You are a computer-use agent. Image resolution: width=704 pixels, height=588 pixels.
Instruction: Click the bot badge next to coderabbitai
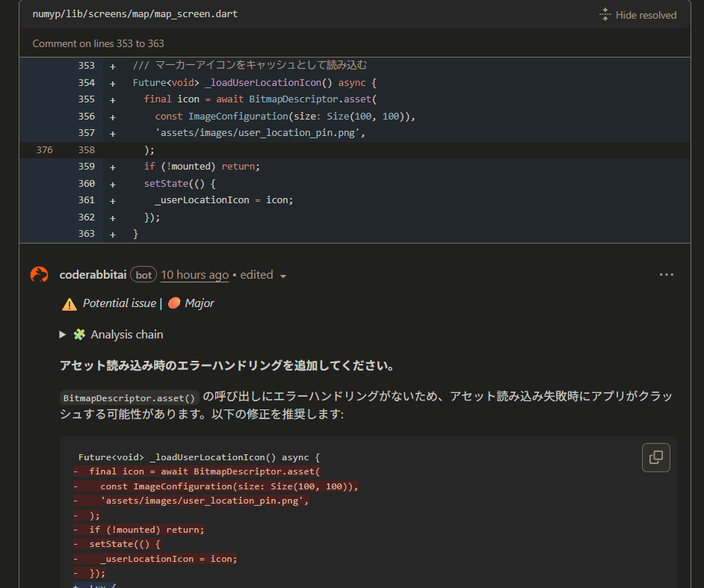(143, 275)
